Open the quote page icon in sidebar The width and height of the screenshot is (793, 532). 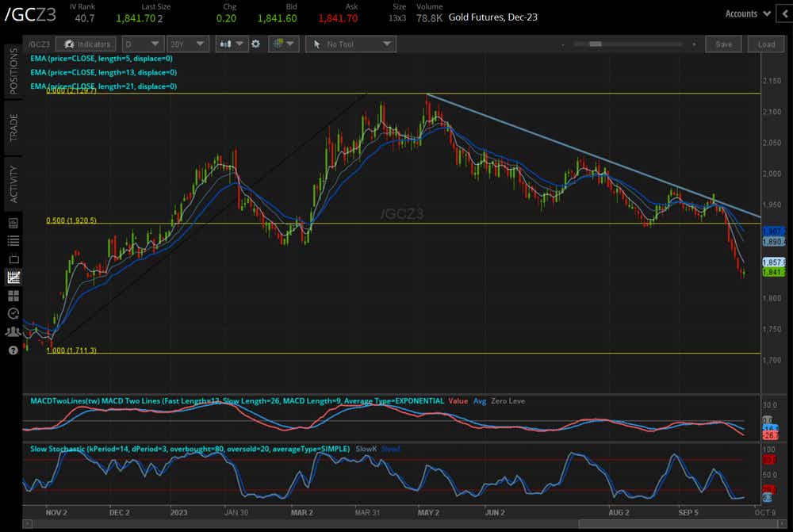tap(13, 223)
